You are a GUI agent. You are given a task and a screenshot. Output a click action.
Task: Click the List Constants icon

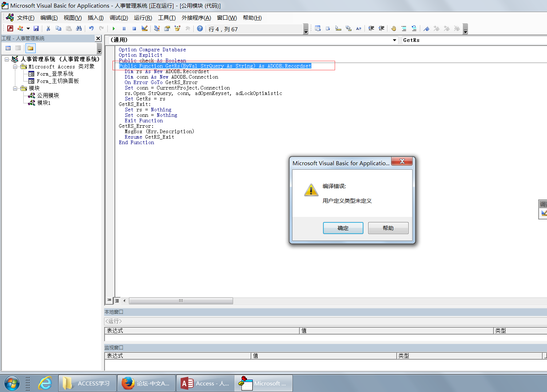328,28
